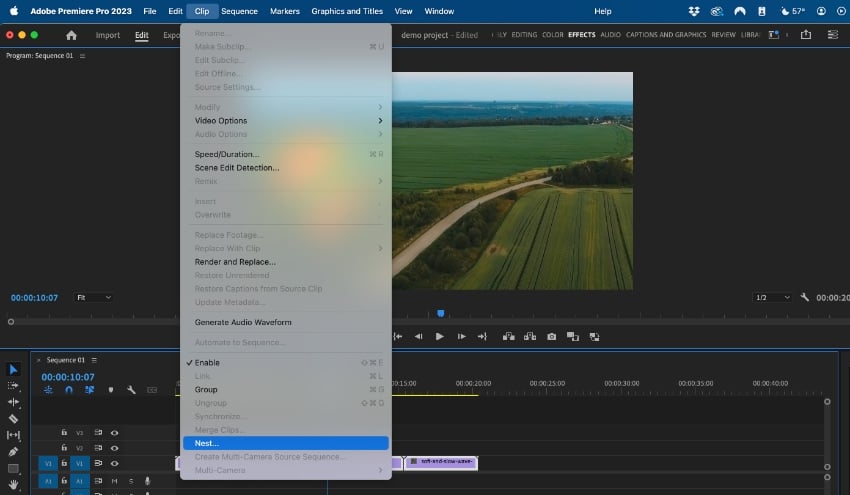Click the timeline captions track options icon

[152, 390]
